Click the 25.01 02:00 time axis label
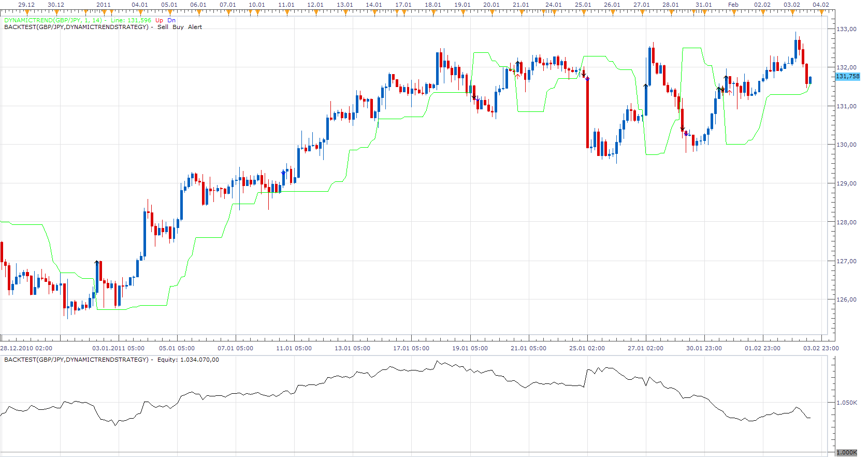The width and height of the screenshot is (868, 457). 587,348
